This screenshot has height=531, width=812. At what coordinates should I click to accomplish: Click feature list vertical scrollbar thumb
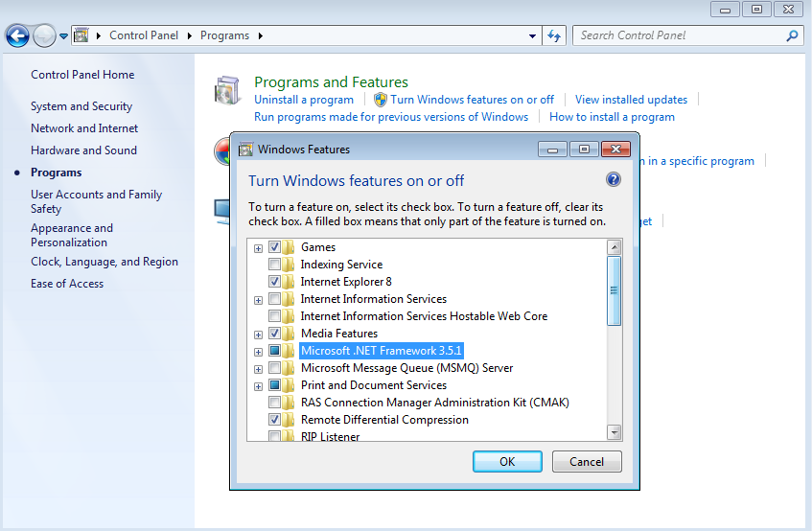[x=615, y=290]
